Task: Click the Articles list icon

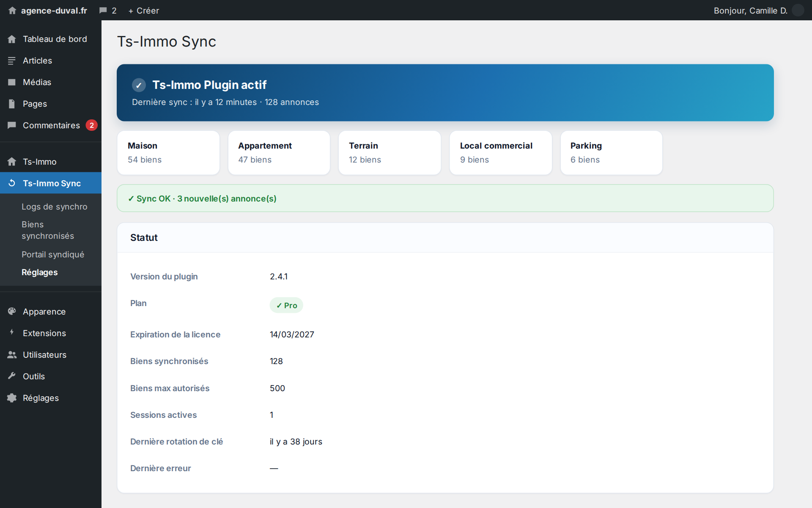Action: click(12, 61)
